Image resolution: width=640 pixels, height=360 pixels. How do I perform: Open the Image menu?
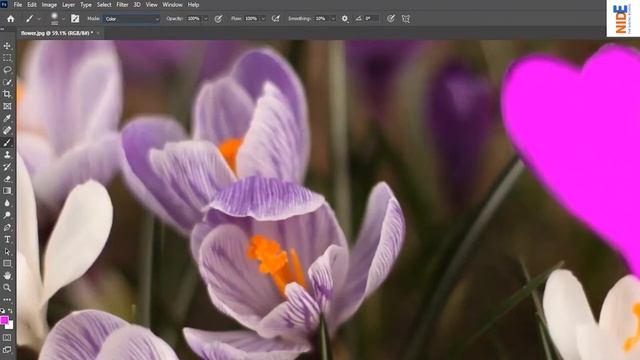(49, 5)
